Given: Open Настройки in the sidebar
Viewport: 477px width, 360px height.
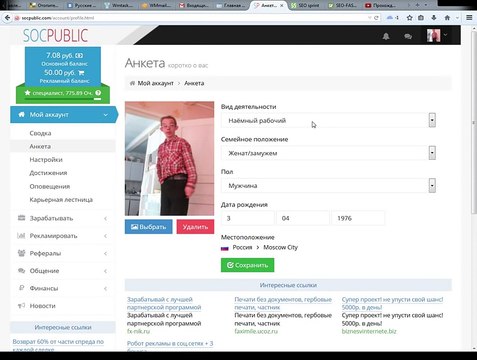Looking at the screenshot, I should click(46, 160).
